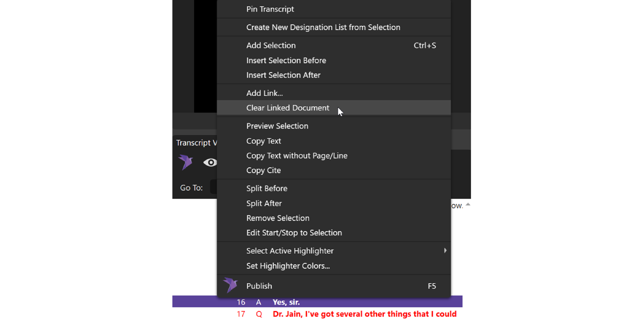Choose Insert Selection Before
644x322 pixels.
pos(286,60)
